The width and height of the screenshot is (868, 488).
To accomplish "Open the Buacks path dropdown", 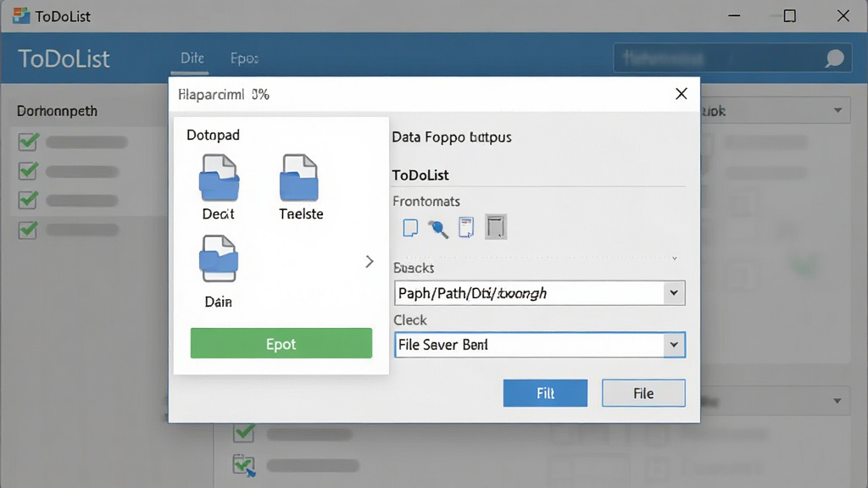I will click(x=674, y=292).
